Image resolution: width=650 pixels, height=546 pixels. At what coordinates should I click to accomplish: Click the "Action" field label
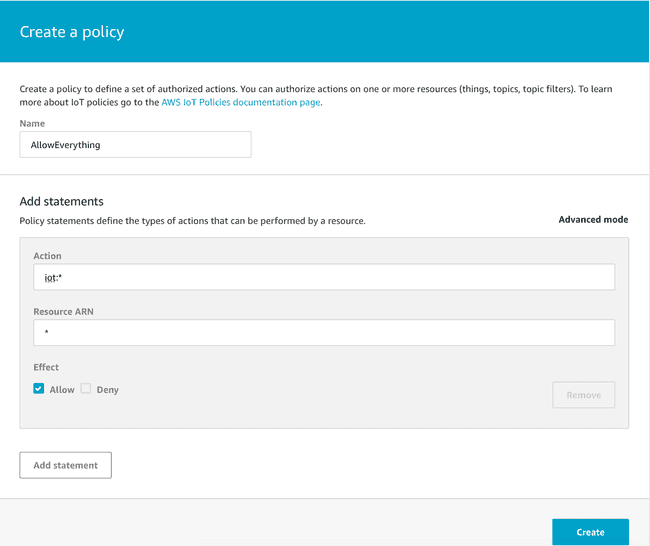(x=47, y=256)
